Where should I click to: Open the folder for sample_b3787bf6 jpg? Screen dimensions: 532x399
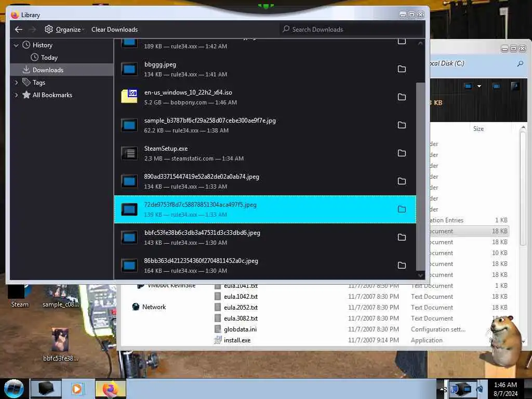(402, 125)
